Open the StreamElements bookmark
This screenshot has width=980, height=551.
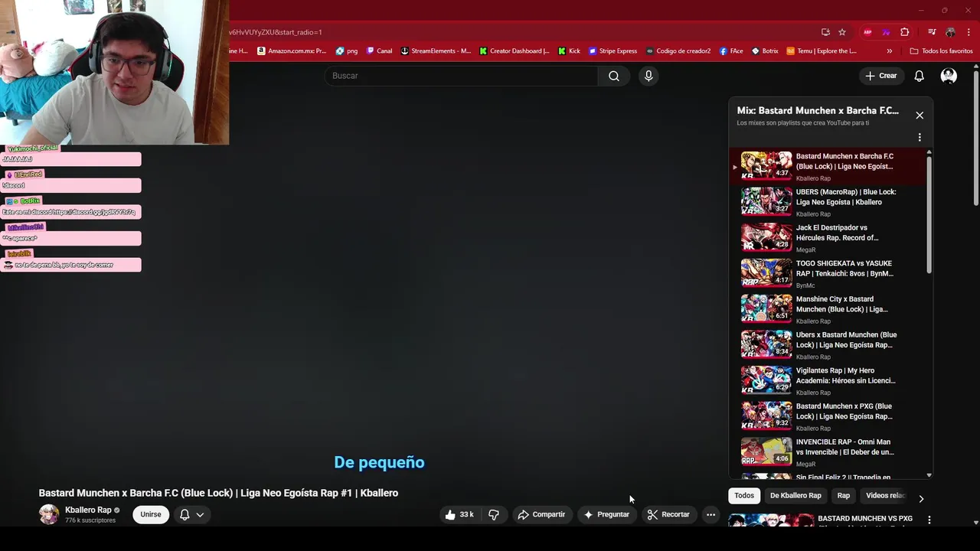pos(436,51)
